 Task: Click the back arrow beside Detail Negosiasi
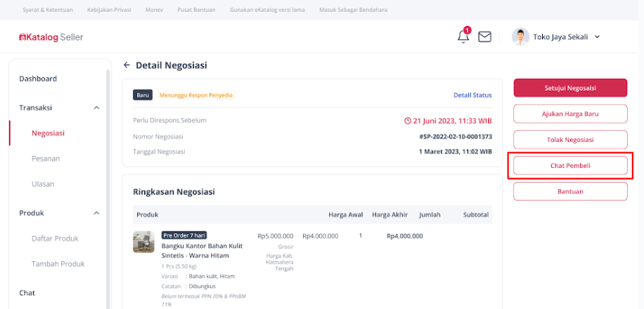tap(127, 65)
